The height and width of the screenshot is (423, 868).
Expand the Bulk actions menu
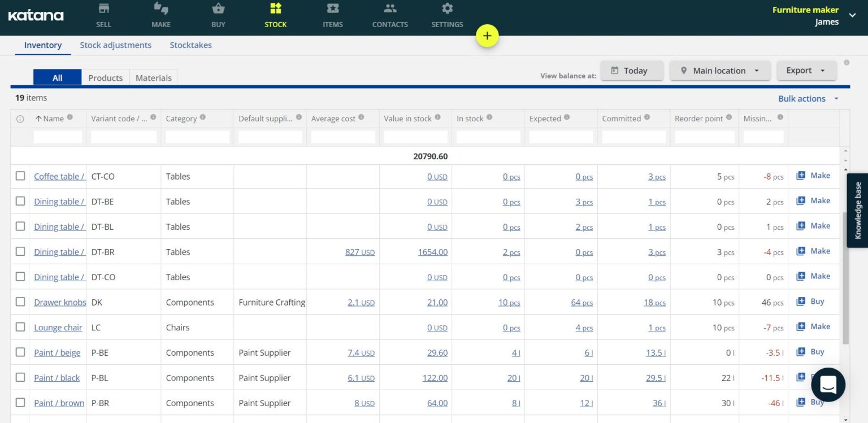808,99
